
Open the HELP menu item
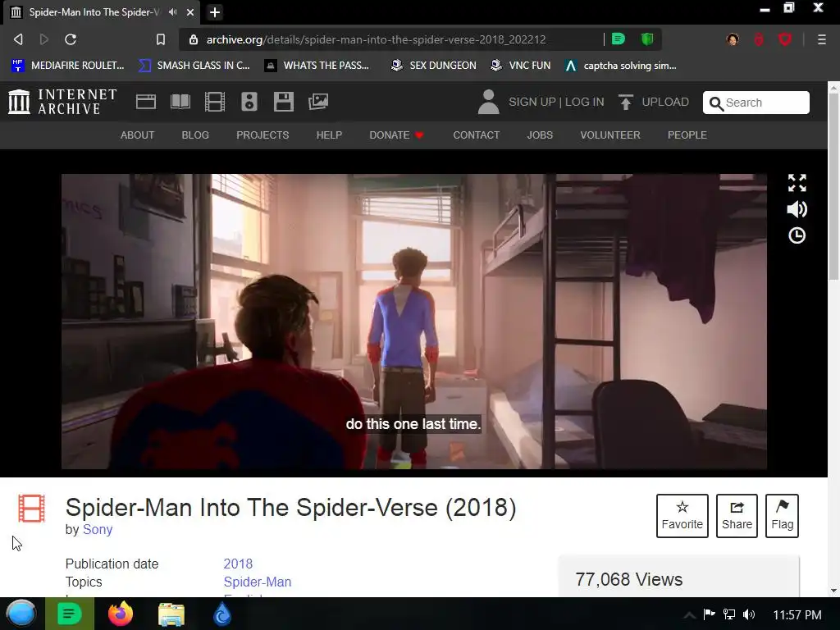pos(329,135)
